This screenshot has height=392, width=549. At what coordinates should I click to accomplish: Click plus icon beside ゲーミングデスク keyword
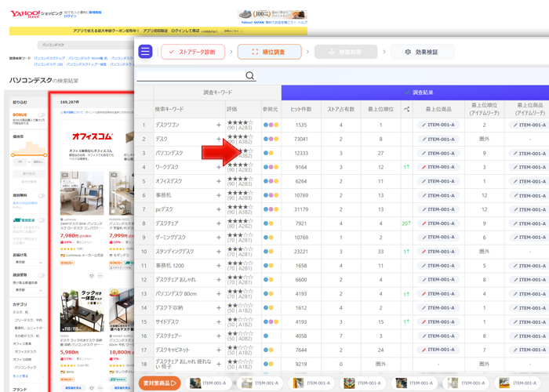click(x=219, y=238)
